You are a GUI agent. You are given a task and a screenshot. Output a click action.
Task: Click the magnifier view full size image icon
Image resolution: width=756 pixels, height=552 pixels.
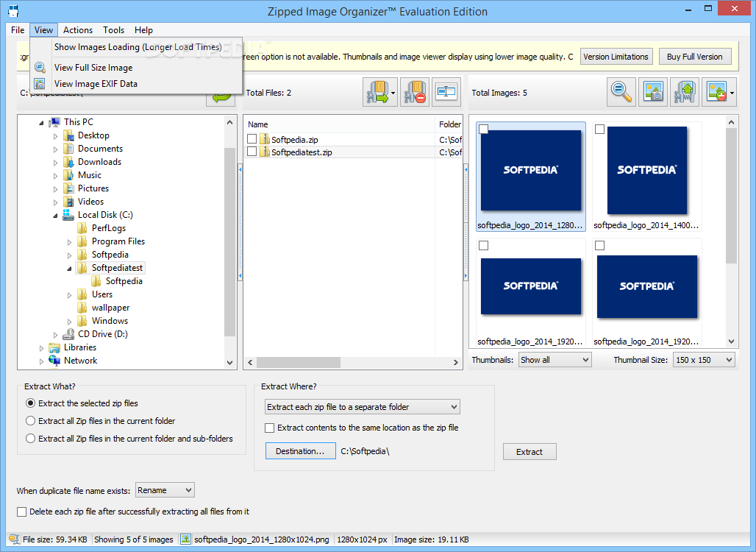621,92
